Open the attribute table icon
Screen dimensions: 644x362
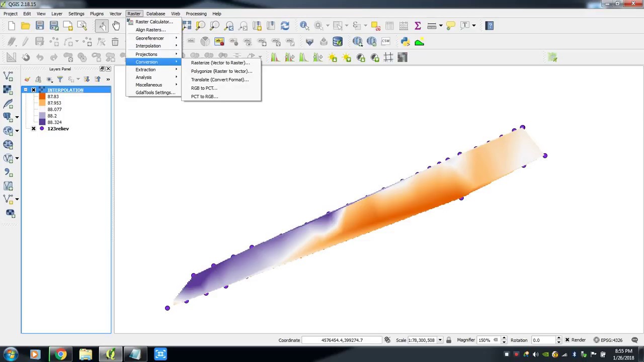tap(389, 26)
